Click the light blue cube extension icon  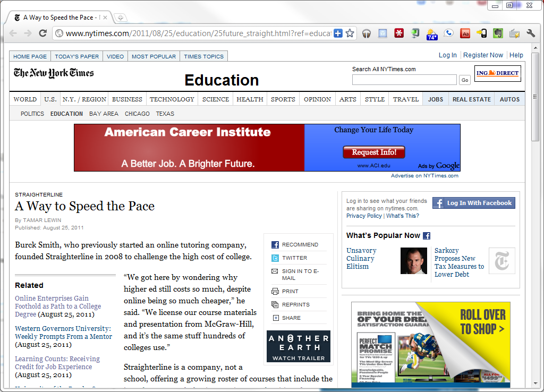pyautogui.click(x=382, y=33)
